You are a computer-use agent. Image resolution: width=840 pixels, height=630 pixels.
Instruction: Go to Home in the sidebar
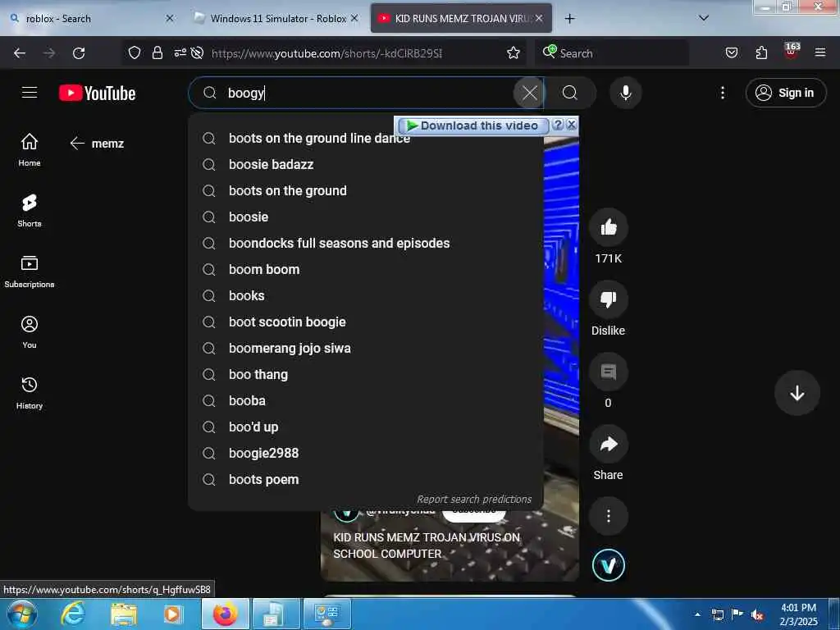pos(30,150)
